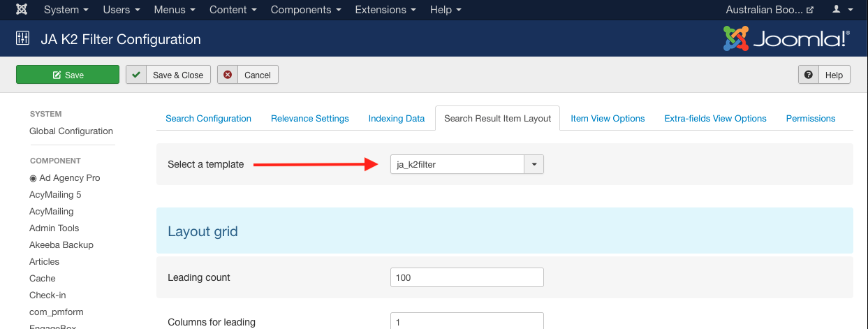This screenshot has width=868, height=329.
Task: Open Ad Agency Pro component
Action: coord(65,177)
